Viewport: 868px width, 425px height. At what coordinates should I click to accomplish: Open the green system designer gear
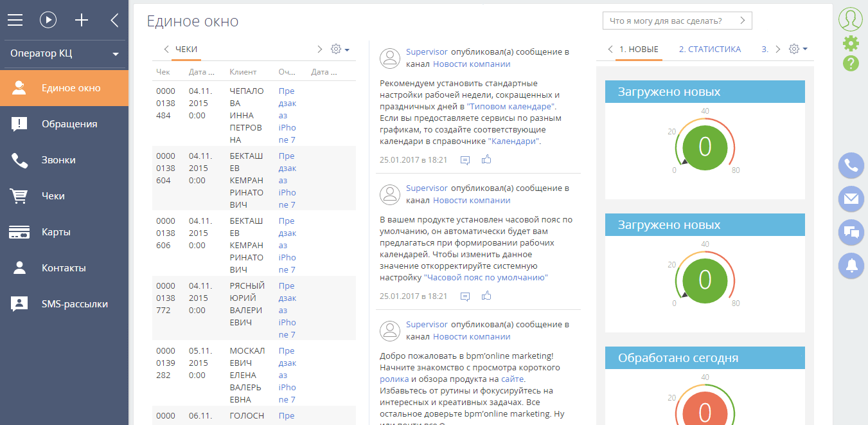pyautogui.click(x=851, y=43)
